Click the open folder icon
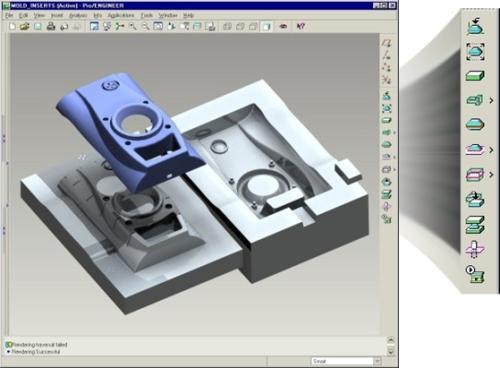This screenshot has height=368, width=500. tap(25, 26)
